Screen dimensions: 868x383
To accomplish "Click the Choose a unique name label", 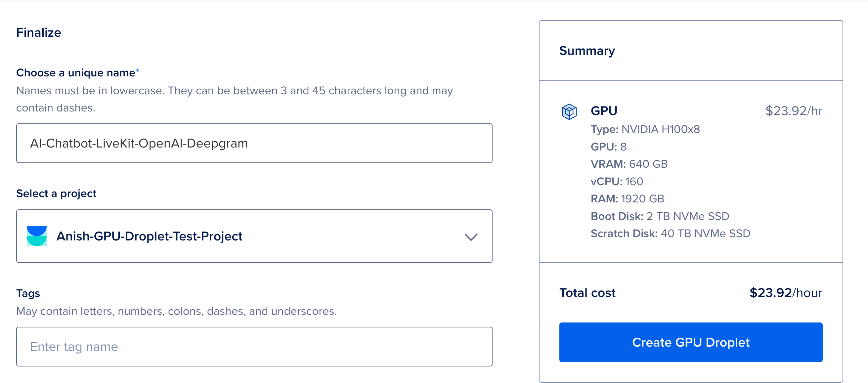I will [78, 73].
